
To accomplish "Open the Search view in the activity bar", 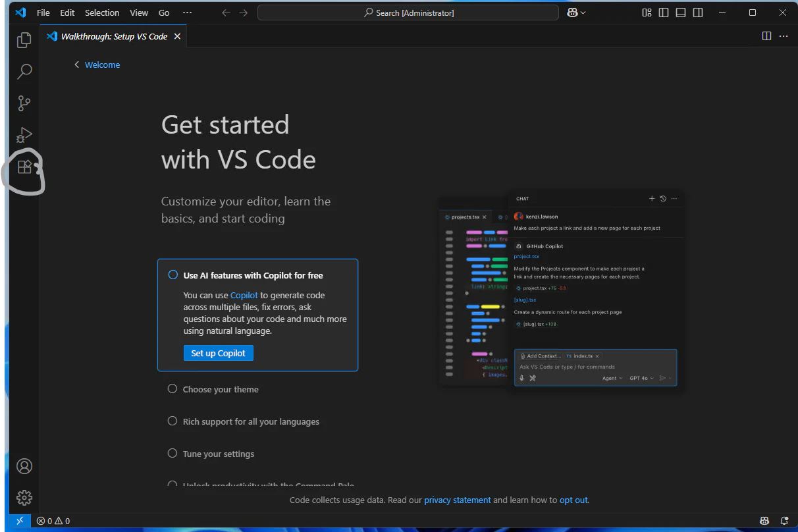I will [24, 71].
